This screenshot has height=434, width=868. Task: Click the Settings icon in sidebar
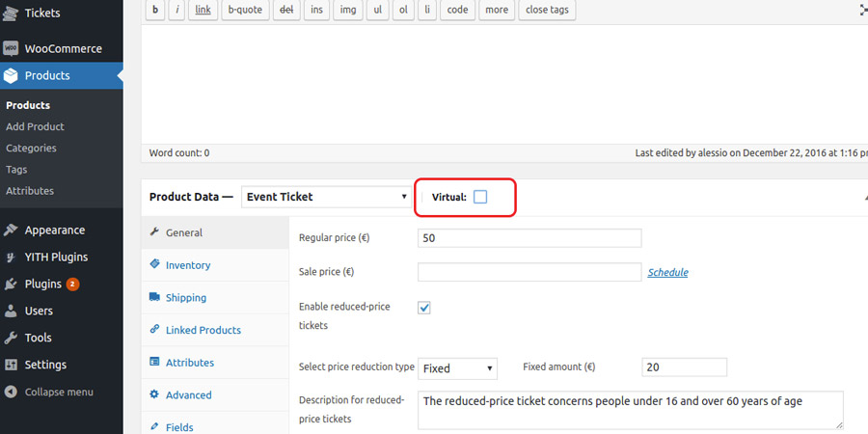pos(11,366)
